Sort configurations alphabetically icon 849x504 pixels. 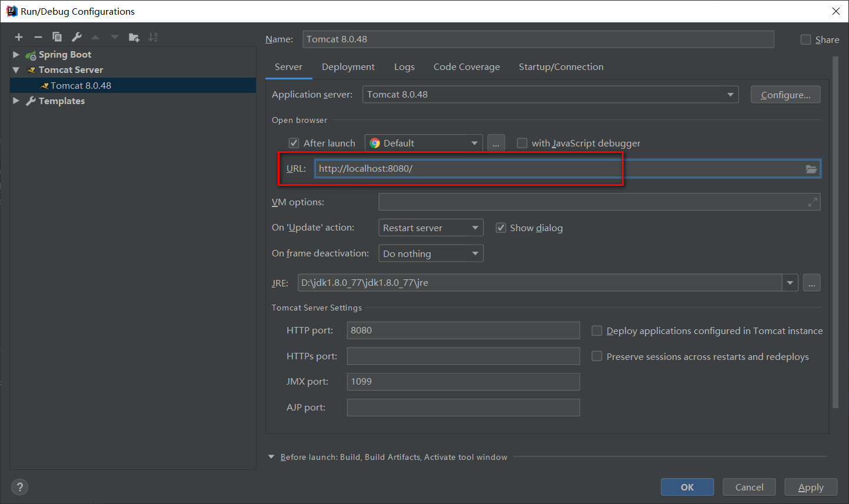click(x=153, y=37)
